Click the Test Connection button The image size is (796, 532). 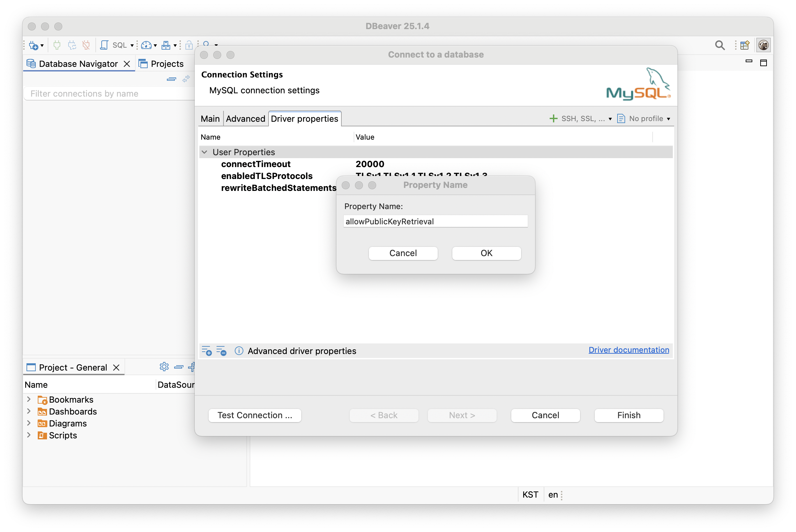click(255, 415)
